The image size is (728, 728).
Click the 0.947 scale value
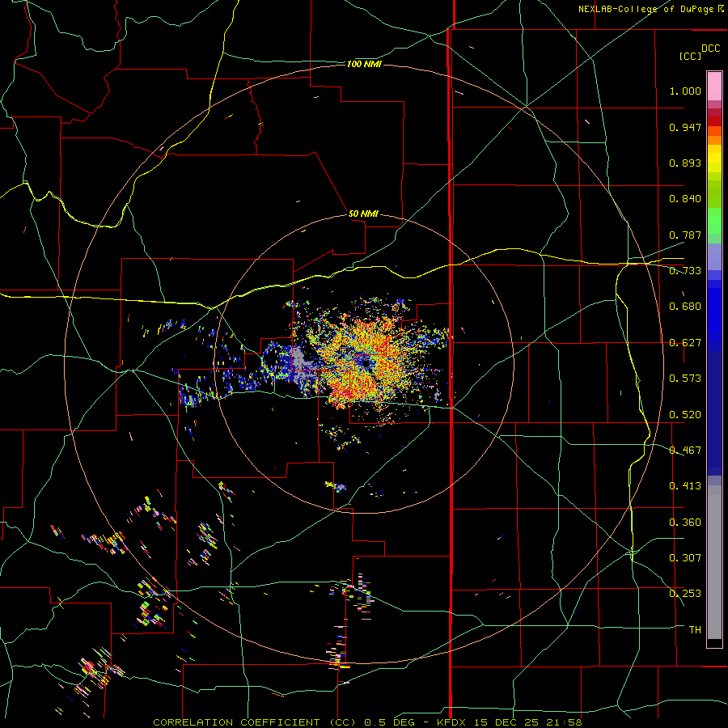pyautogui.click(x=685, y=127)
